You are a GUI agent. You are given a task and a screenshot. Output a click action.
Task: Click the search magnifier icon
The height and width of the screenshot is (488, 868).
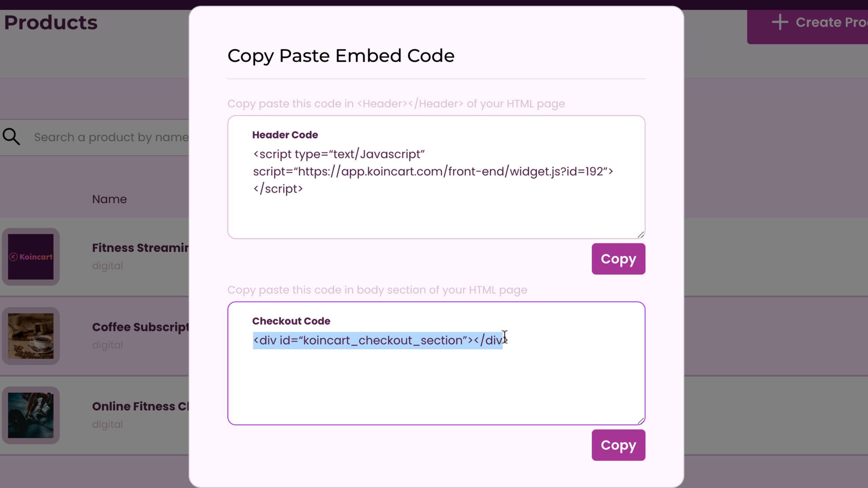(x=11, y=137)
